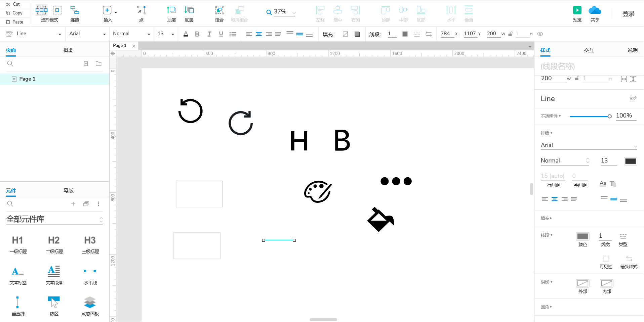Switch to the 概要 outline tab

68,50
